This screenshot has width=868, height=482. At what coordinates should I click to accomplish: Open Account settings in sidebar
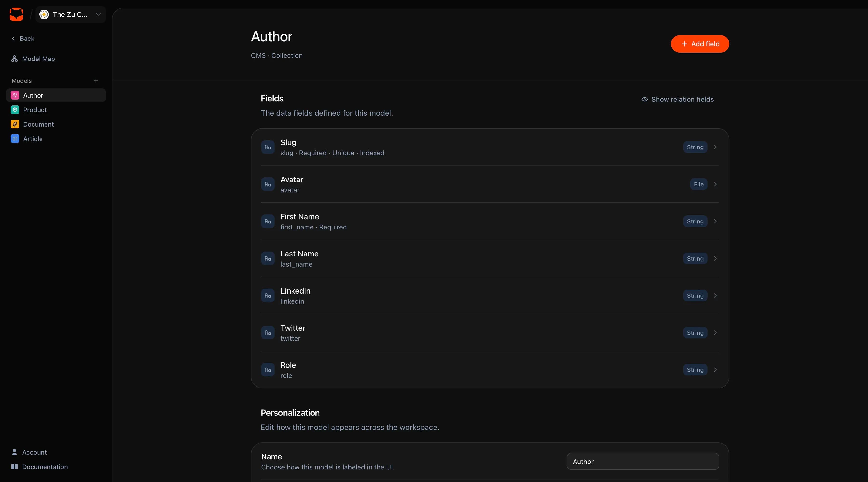pyautogui.click(x=29, y=452)
